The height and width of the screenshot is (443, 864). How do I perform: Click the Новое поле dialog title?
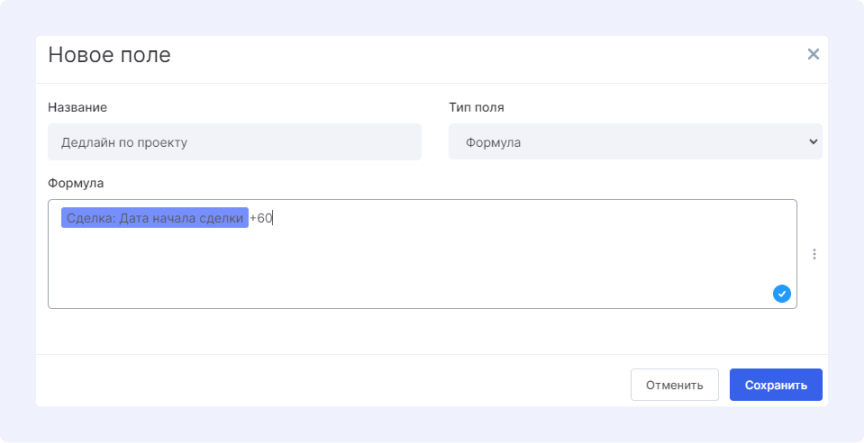pos(109,55)
